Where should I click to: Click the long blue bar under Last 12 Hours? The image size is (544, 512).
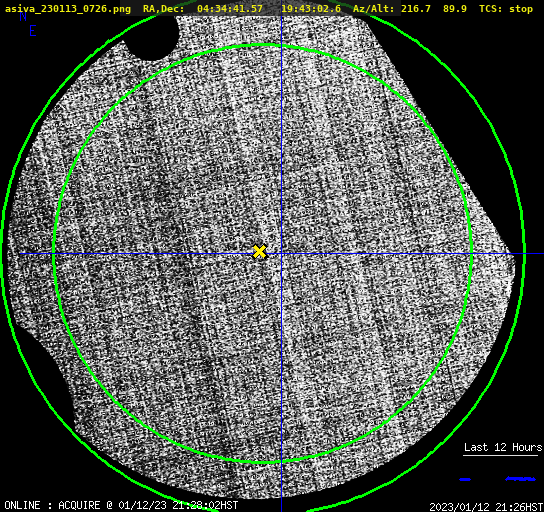pyautogui.click(x=520, y=479)
